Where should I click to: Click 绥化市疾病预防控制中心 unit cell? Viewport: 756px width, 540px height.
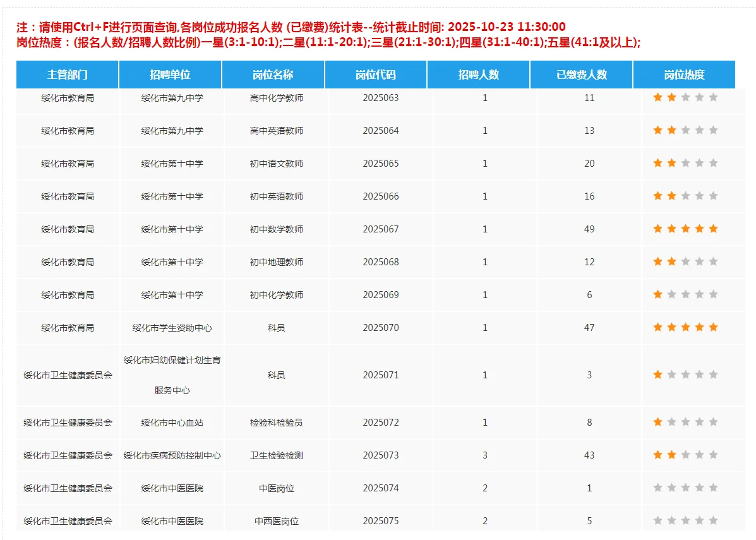[172, 455]
